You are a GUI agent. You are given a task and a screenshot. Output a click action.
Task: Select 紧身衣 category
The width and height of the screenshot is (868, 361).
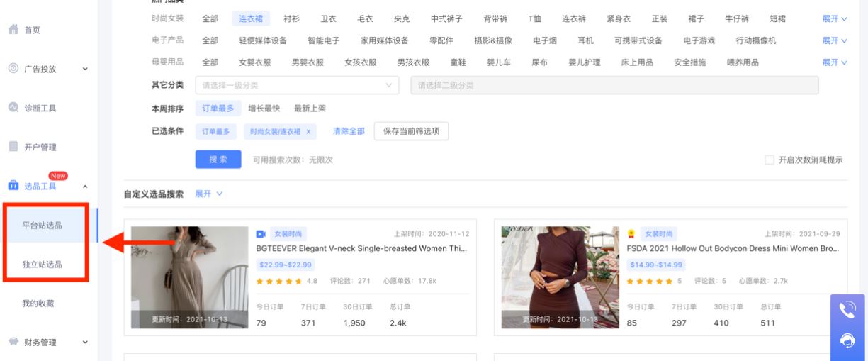point(619,18)
